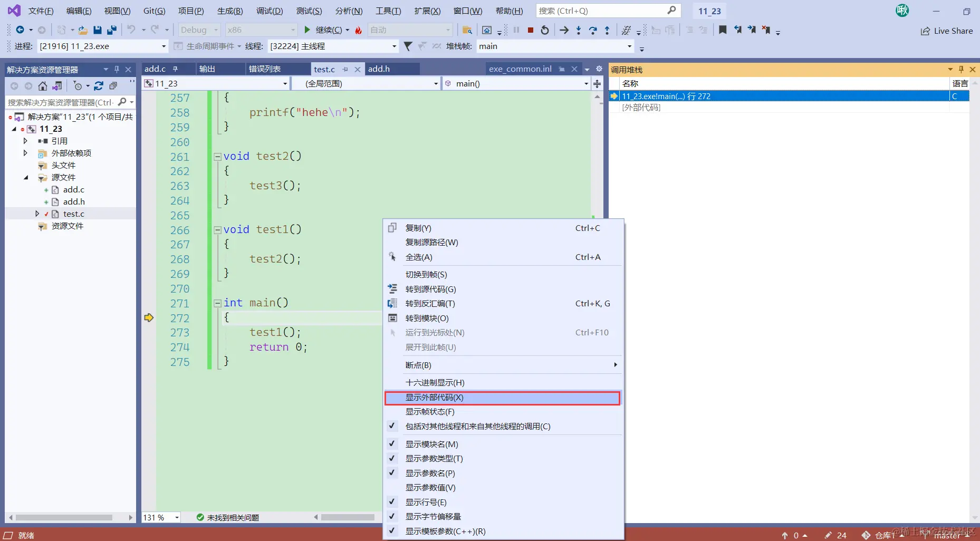Open the editor tab settings gear
Image resolution: width=980 pixels, height=541 pixels.
tap(599, 69)
